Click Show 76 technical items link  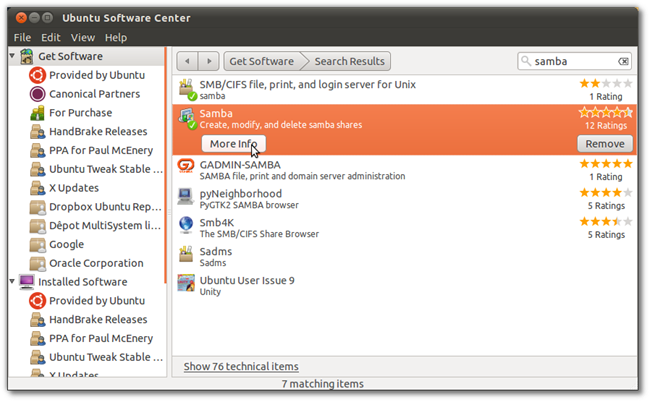(x=241, y=366)
